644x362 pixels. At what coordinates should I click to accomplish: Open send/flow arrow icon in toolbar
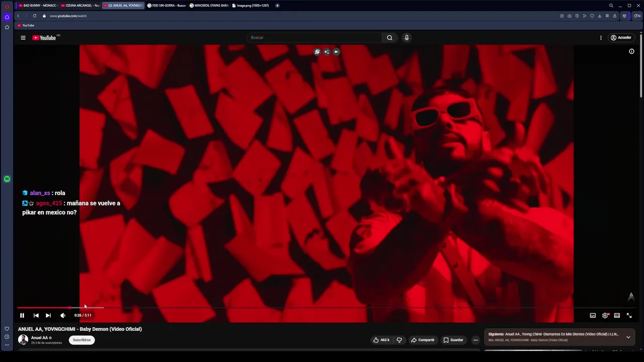585,16
